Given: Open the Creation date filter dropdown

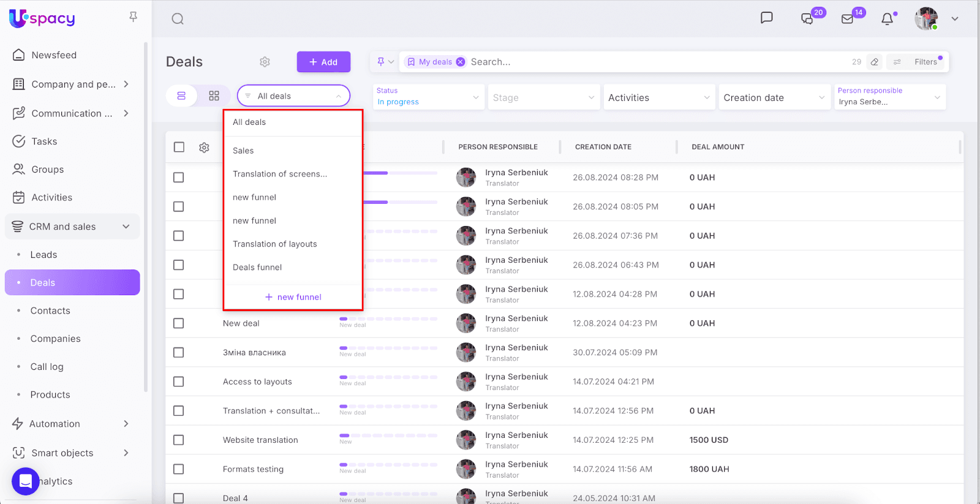Looking at the screenshot, I should (774, 97).
